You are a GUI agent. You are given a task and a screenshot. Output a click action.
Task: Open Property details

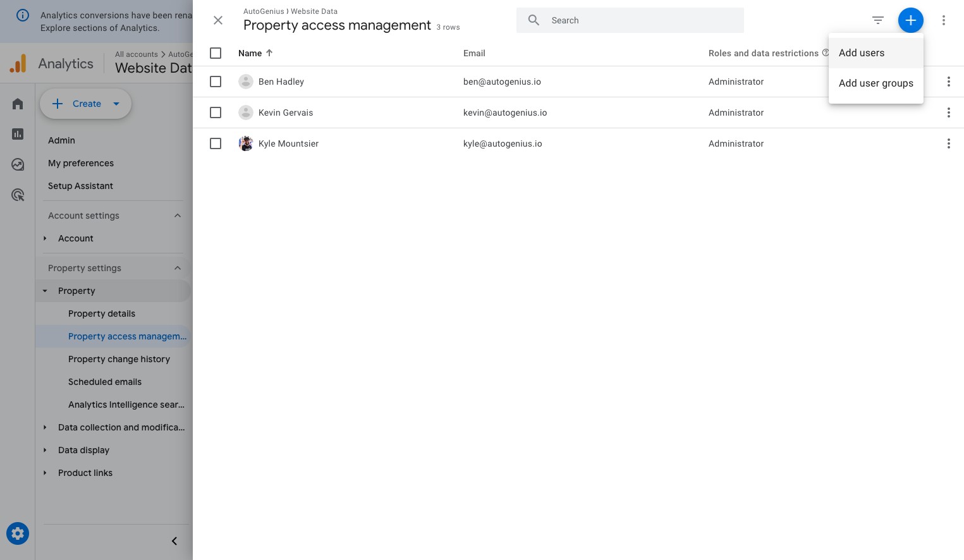pyautogui.click(x=102, y=313)
